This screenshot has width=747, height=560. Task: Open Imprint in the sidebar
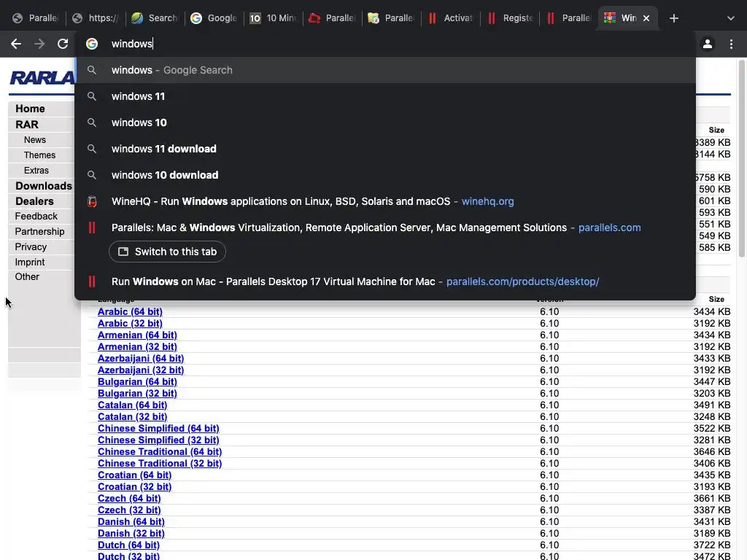(29, 262)
